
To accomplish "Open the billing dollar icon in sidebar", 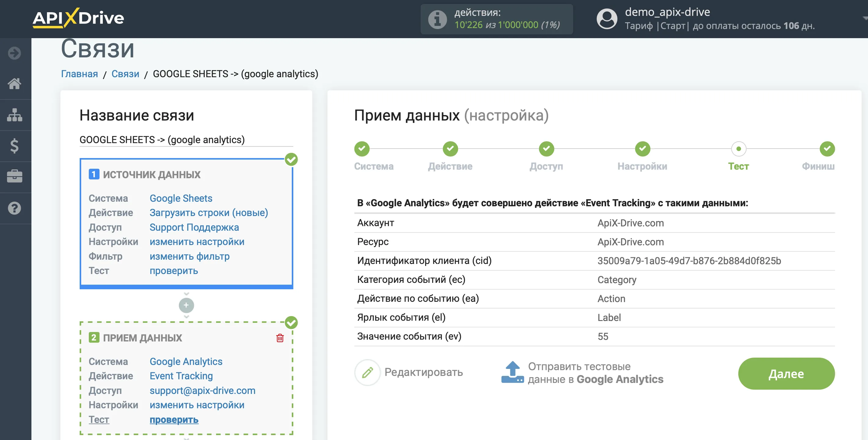I will tap(14, 146).
